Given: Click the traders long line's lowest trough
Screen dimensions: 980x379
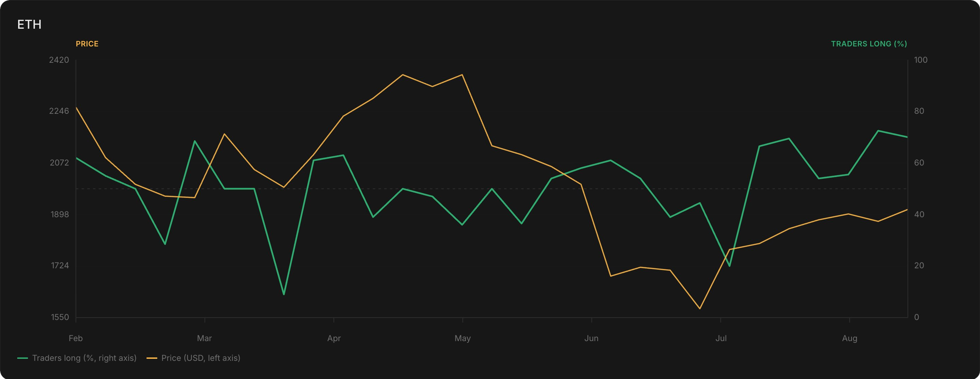Looking at the screenshot, I should tap(284, 294).
